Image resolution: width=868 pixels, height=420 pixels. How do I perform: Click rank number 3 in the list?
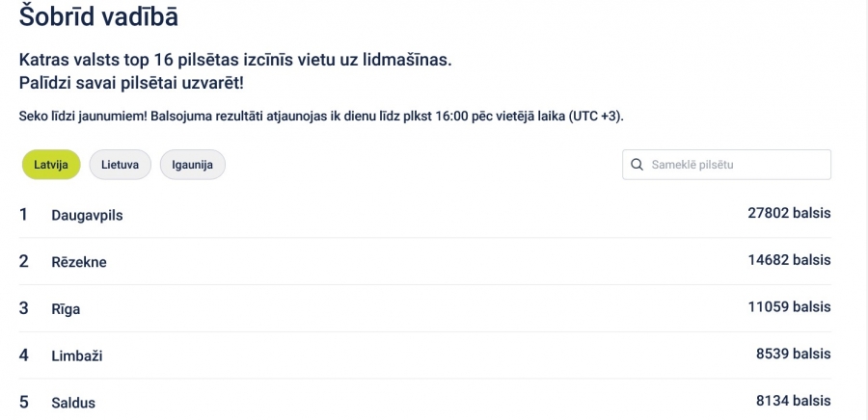point(24,308)
